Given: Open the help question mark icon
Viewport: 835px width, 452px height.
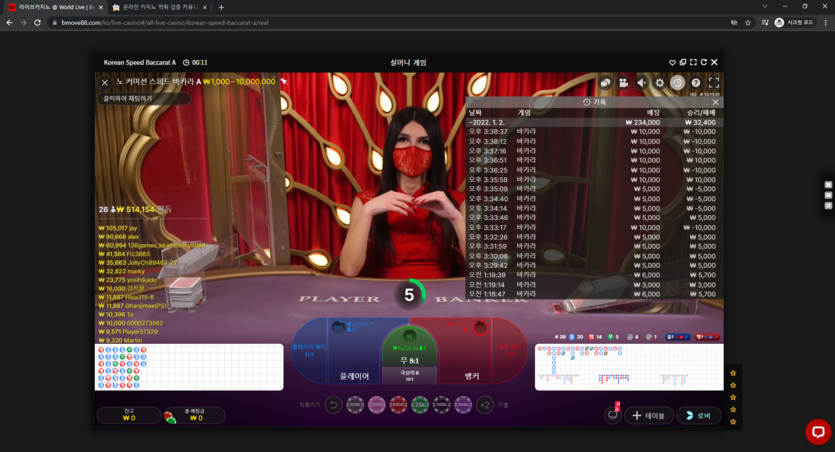Looking at the screenshot, I should (x=695, y=83).
